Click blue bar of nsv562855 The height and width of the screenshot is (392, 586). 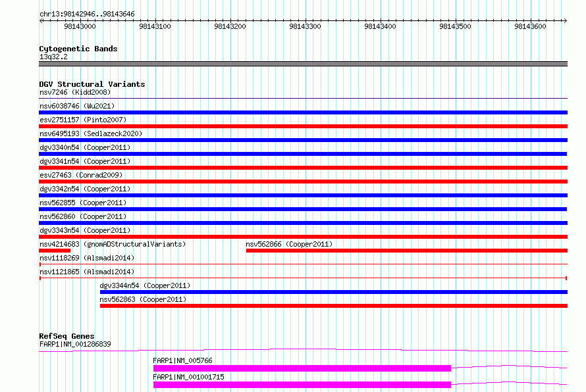303,209
